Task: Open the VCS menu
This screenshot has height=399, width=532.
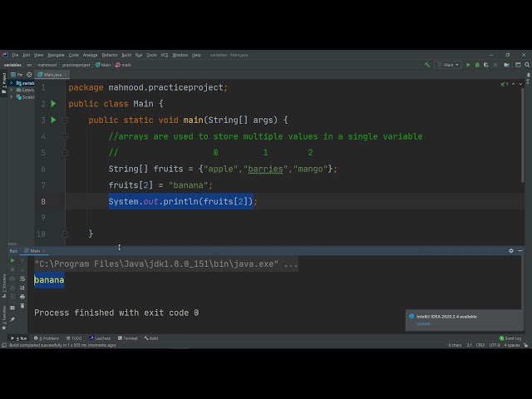Action: [165, 55]
